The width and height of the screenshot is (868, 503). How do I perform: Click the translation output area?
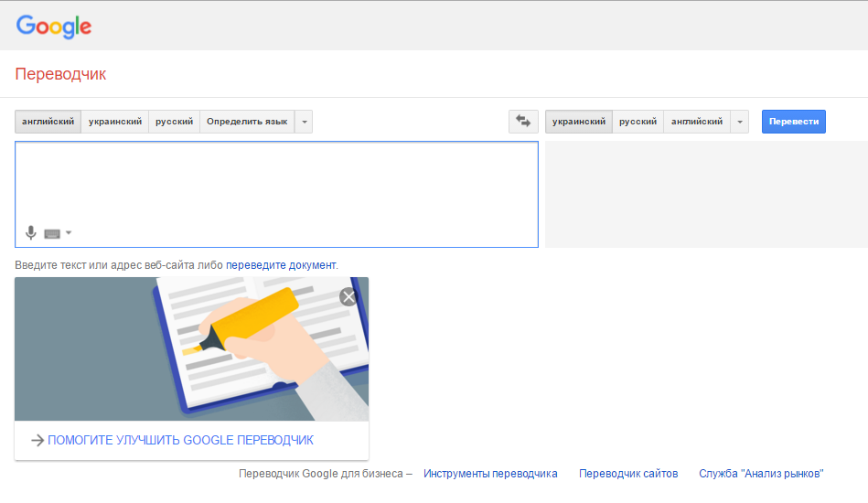click(706, 194)
